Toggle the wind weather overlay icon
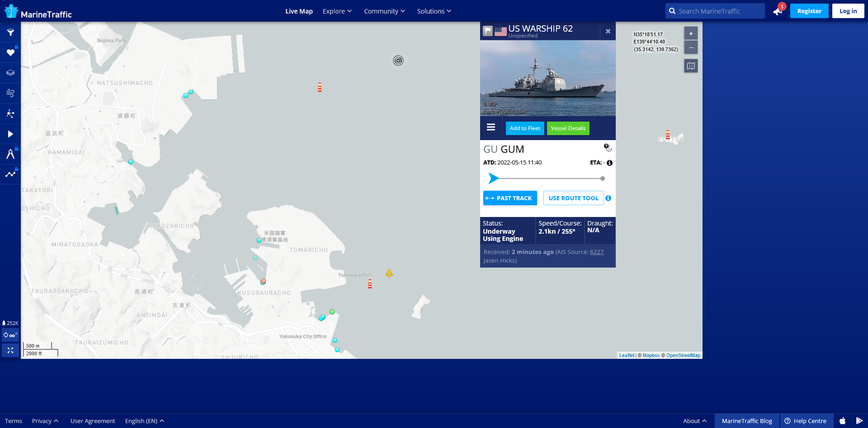 [10, 93]
